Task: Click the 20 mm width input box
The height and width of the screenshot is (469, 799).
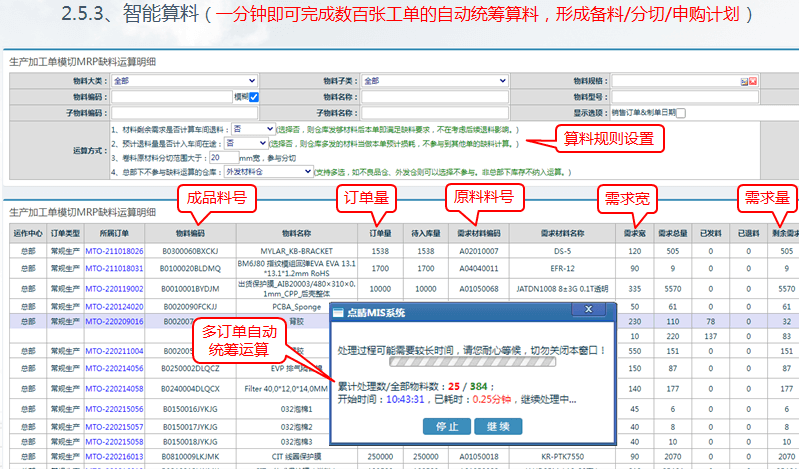Action: point(222,157)
